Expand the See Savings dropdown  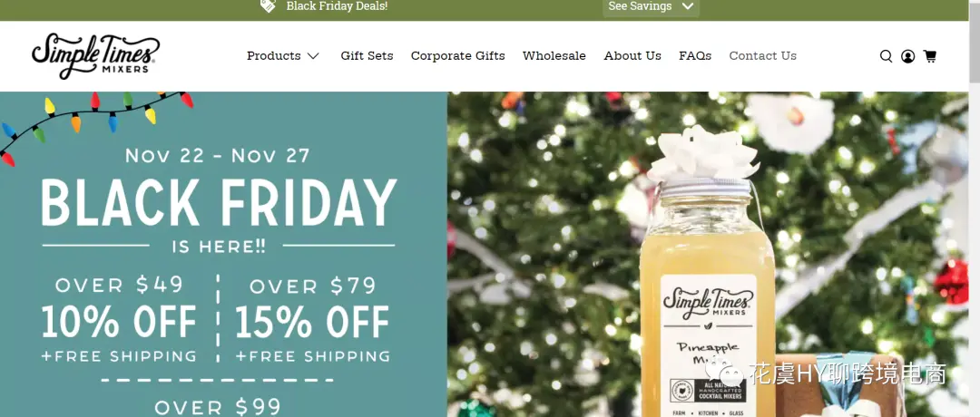pyautogui.click(x=651, y=7)
